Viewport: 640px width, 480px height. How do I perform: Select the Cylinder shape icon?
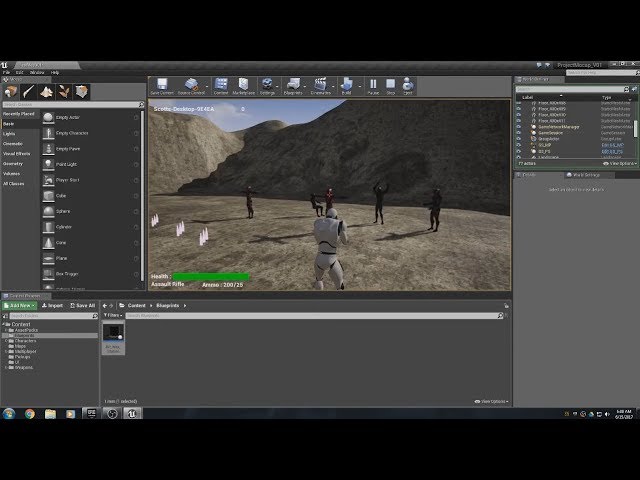pyautogui.click(x=48, y=227)
